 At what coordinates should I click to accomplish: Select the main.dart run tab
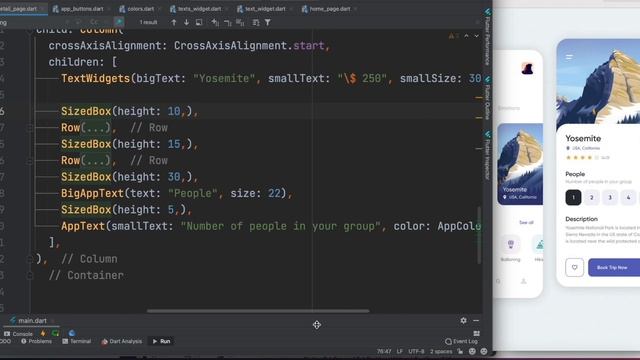pos(32,320)
